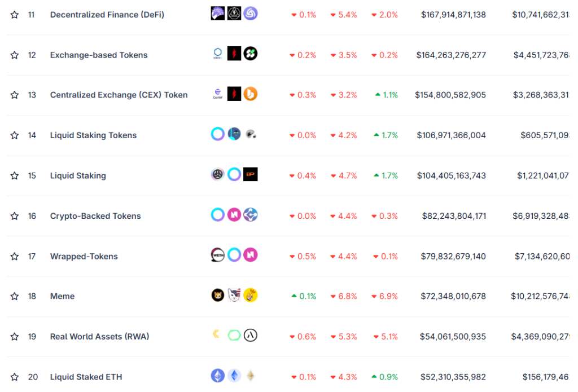This screenshot has width=578, height=392.
Task: Toggle favorite star for Meme category
Action: pyautogui.click(x=15, y=296)
